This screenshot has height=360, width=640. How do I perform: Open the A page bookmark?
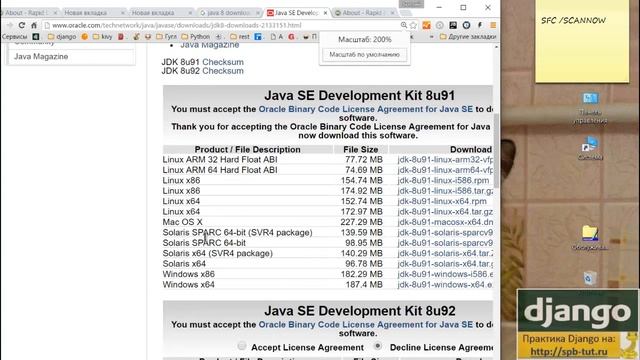pos(276,37)
